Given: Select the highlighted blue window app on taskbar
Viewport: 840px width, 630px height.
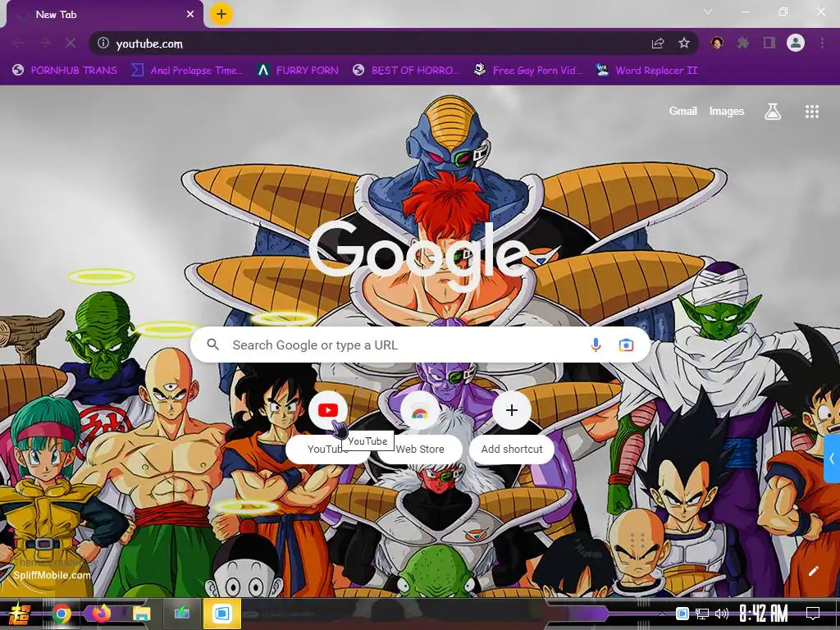Looking at the screenshot, I should click(221, 614).
